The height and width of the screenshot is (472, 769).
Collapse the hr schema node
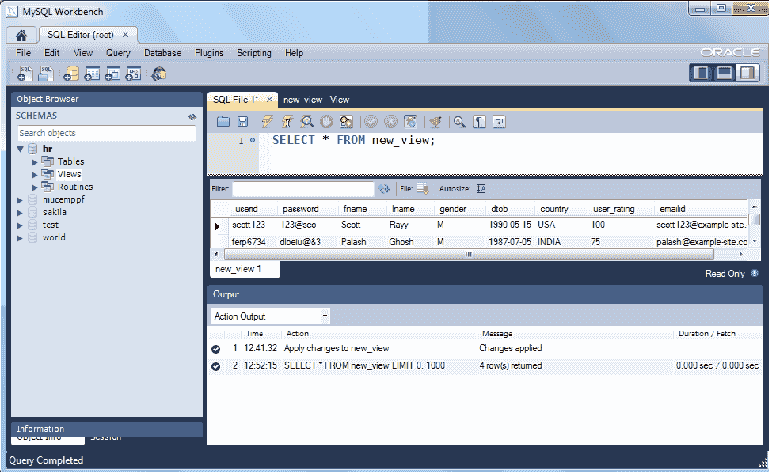tap(21, 149)
